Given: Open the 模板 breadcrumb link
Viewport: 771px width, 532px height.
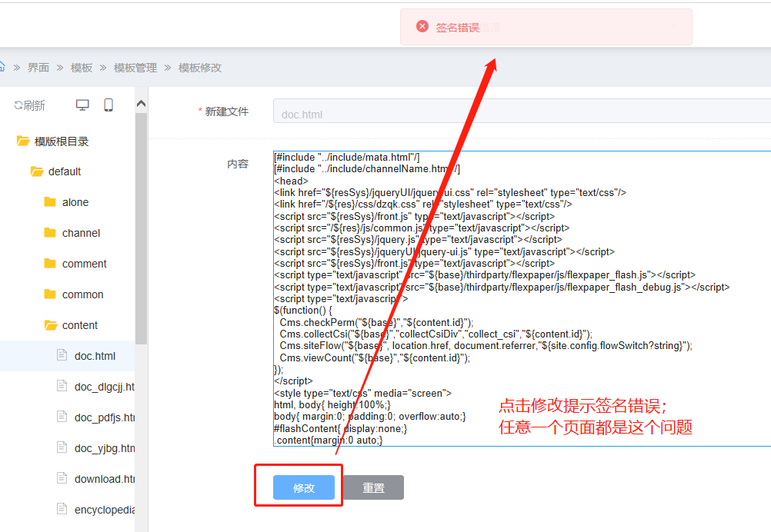Looking at the screenshot, I should (x=82, y=68).
